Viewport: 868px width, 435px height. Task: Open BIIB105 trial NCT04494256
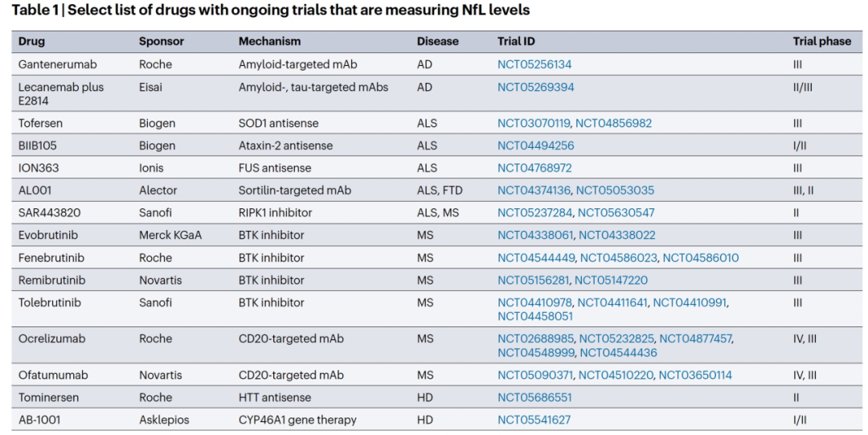535,146
